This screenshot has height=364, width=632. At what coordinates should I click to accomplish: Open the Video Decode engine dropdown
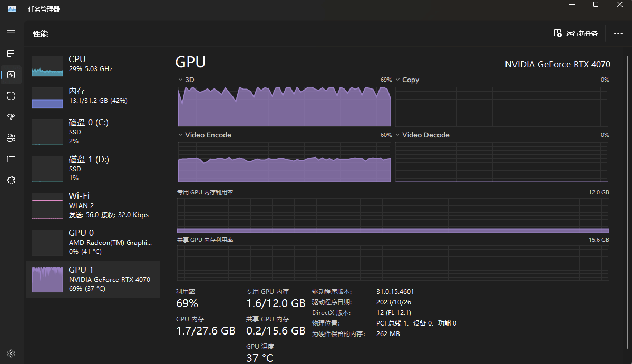point(398,135)
